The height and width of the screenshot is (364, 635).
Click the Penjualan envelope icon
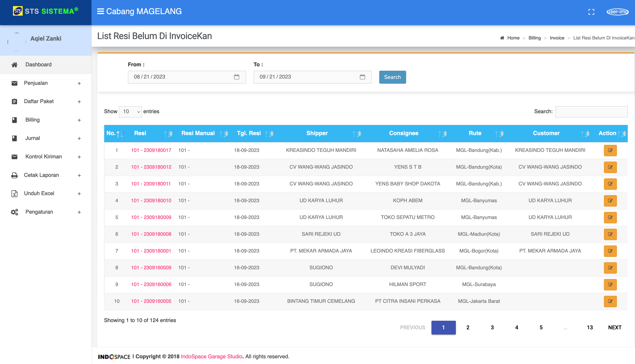pos(14,83)
